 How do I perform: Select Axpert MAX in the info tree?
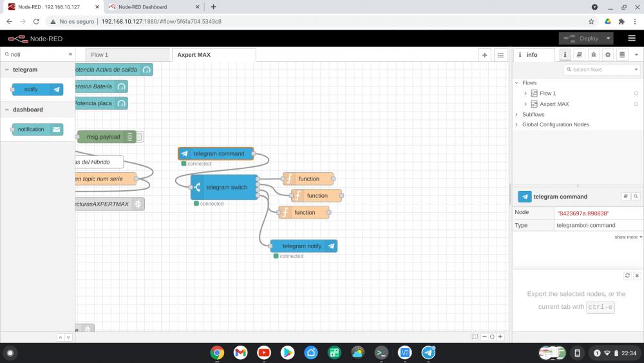pos(554,104)
